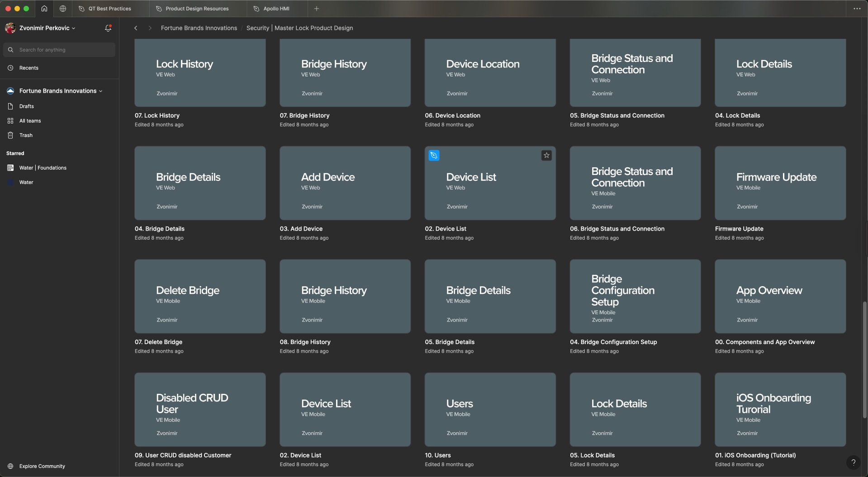Click Fortune Brands Innovations breadcrumb

point(199,28)
